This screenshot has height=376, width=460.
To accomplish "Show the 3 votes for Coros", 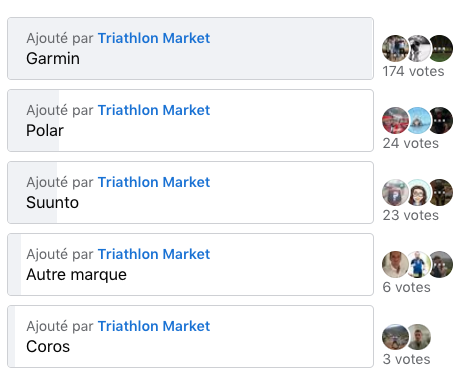I will click(x=407, y=359).
